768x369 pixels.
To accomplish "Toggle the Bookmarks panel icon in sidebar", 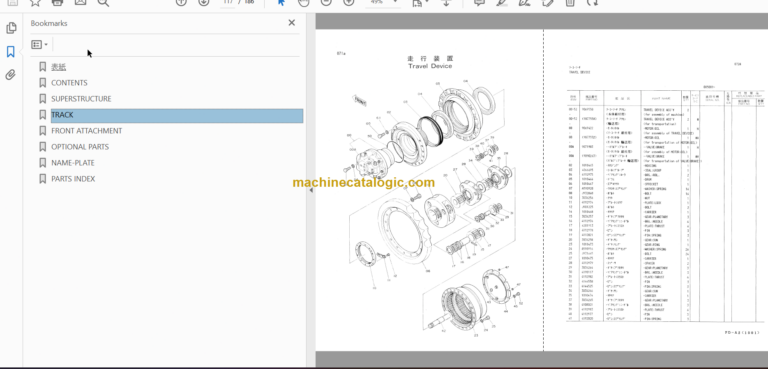I will (x=11, y=51).
